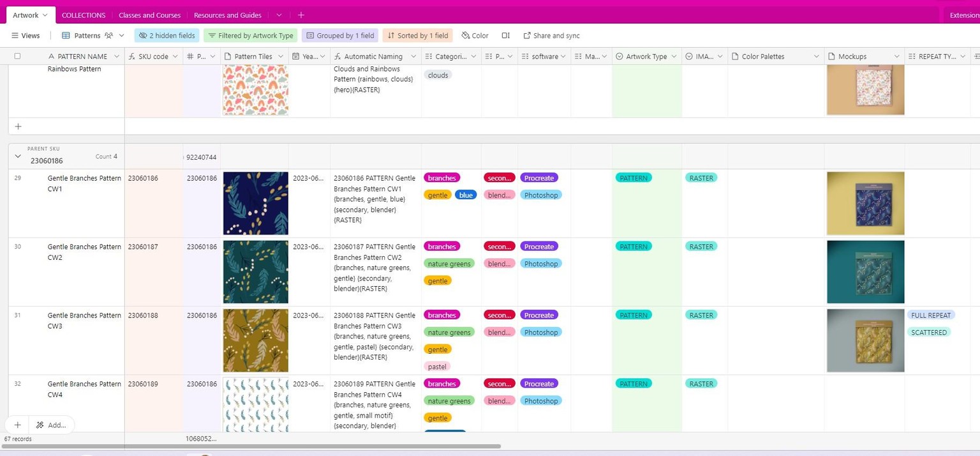980x456 pixels.
Task: Open the Patterns view options chevron
Action: click(121, 36)
